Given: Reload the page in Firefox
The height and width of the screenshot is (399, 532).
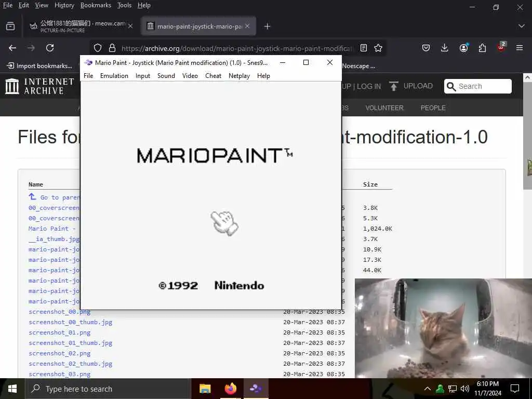Looking at the screenshot, I should (x=50, y=48).
